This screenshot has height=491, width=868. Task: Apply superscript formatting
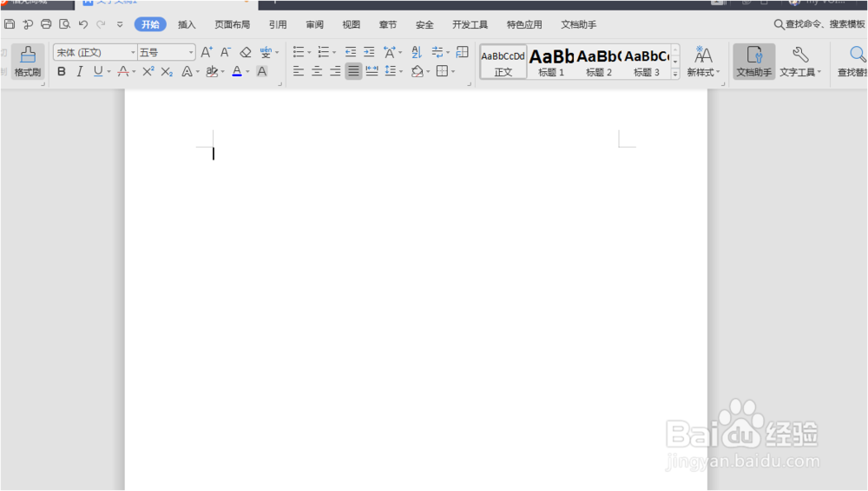148,71
